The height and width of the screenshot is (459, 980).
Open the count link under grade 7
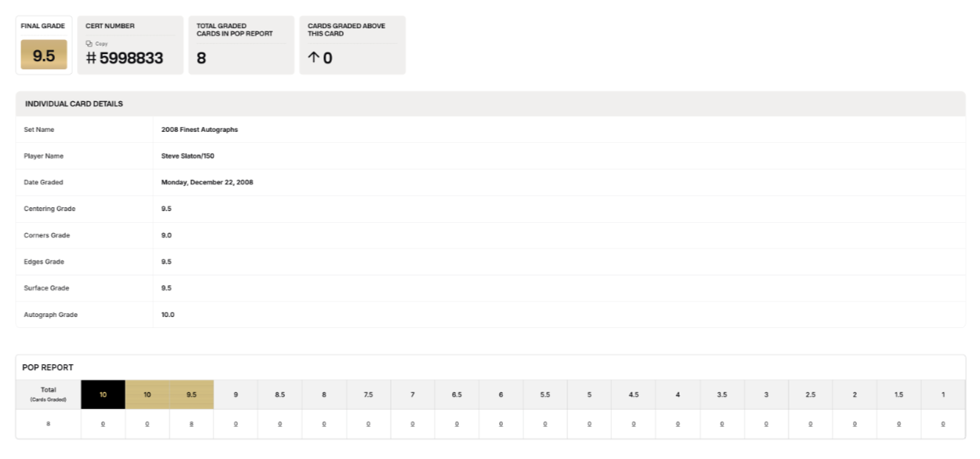[x=413, y=424]
